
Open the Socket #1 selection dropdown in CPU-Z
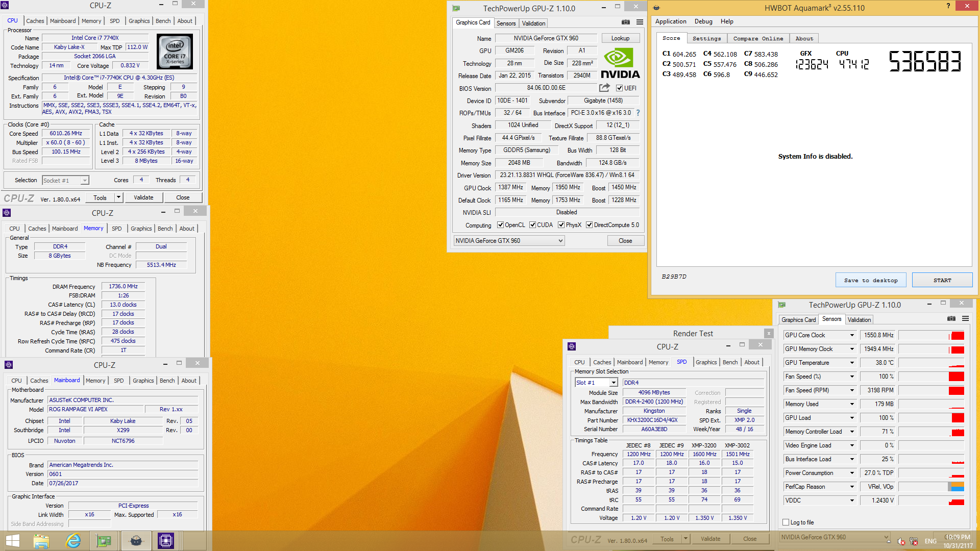pyautogui.click(x=65, y=180)
